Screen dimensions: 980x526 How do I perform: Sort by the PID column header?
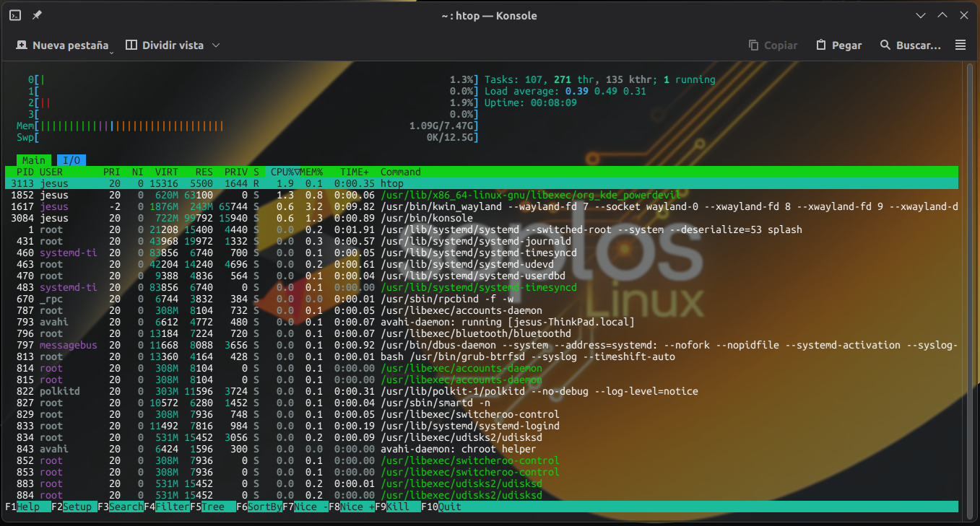coord(25,172)
